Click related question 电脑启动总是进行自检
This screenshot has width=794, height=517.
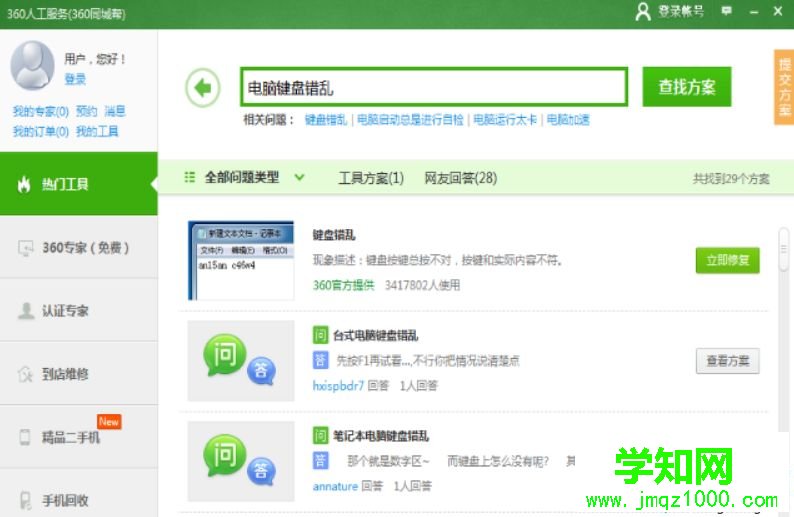click(x=410, y=120)
